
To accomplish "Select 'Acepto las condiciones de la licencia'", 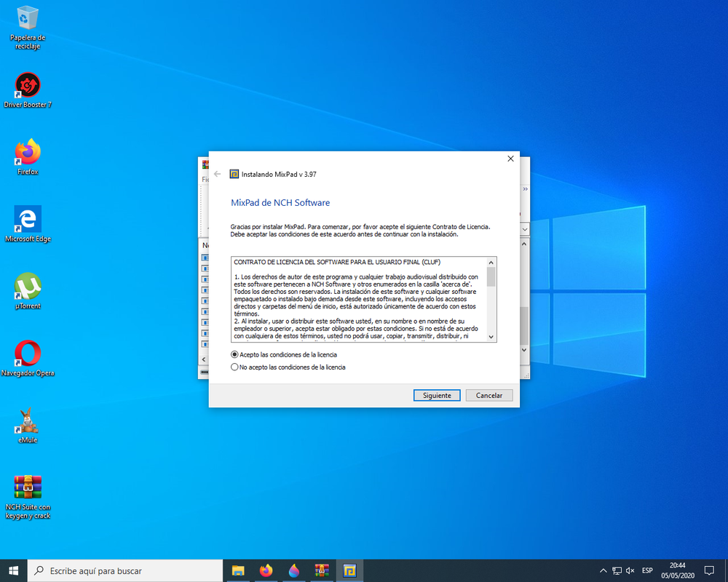I will (284, 354).
